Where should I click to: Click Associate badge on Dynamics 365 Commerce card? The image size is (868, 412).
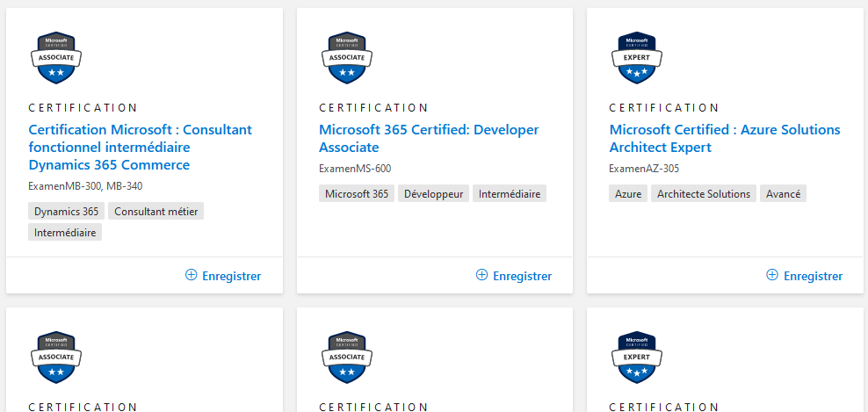[x=56, y=58]
